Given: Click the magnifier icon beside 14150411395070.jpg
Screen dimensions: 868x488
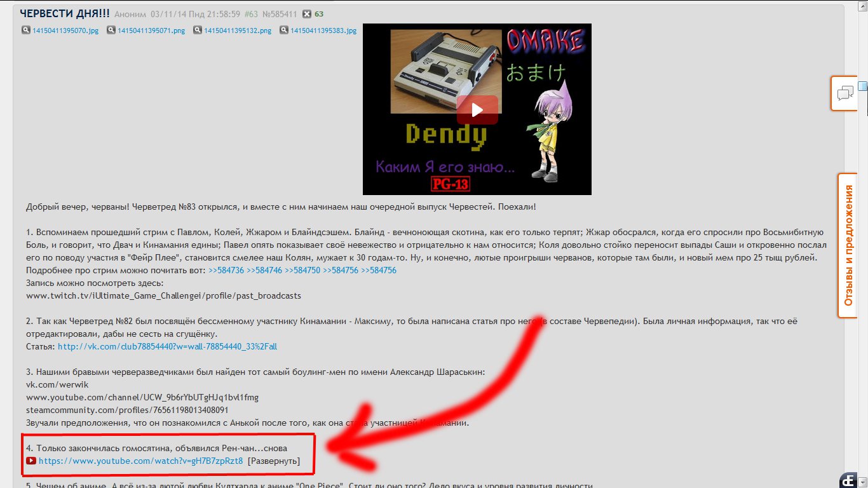Looking at the screenshot, I should pos(26,30).
